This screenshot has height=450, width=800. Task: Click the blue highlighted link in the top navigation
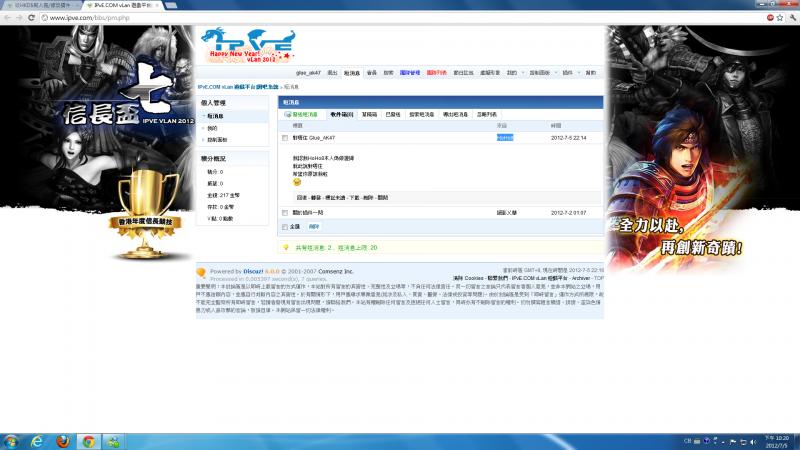[410, 73]
